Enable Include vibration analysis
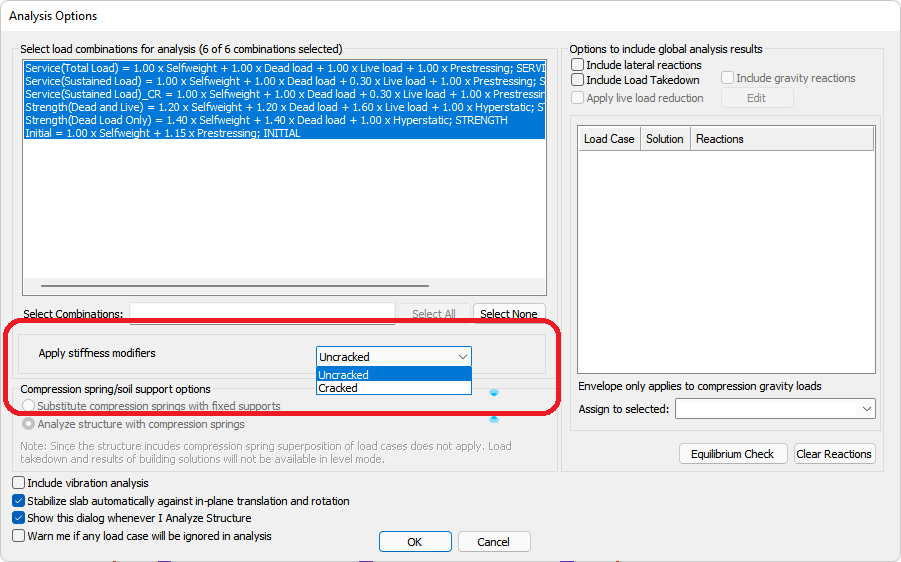This screenshot has height=562, width=901. [x=19, y=483]
